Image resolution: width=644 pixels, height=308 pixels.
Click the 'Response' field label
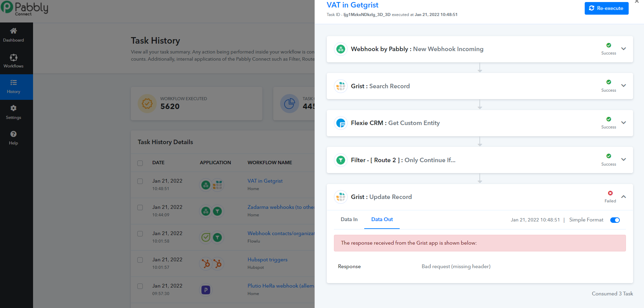[x=349, y=266]
